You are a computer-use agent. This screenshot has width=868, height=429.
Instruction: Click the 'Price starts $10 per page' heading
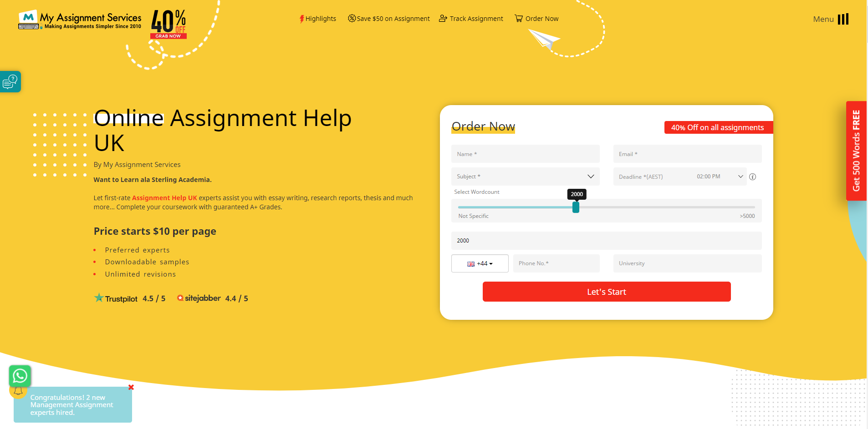click(x=155, y=231)
